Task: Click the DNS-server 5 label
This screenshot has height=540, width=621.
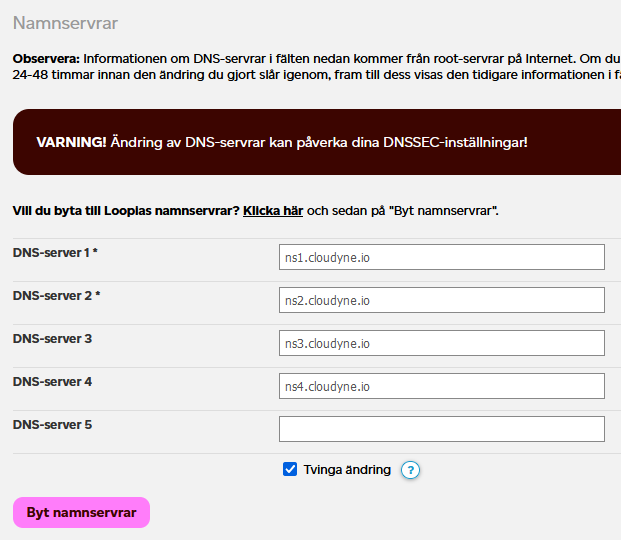Action: click(x=52, y=425)
